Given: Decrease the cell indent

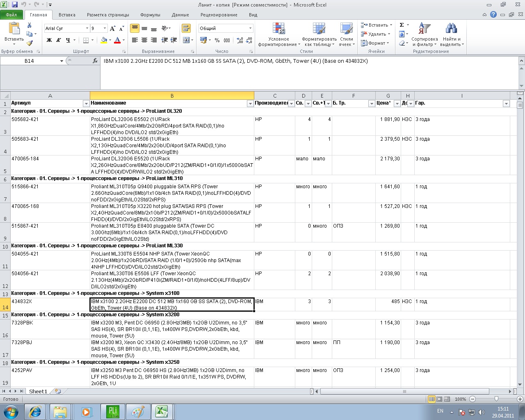Looking at the screenshot, I should (x=164, y=40).
